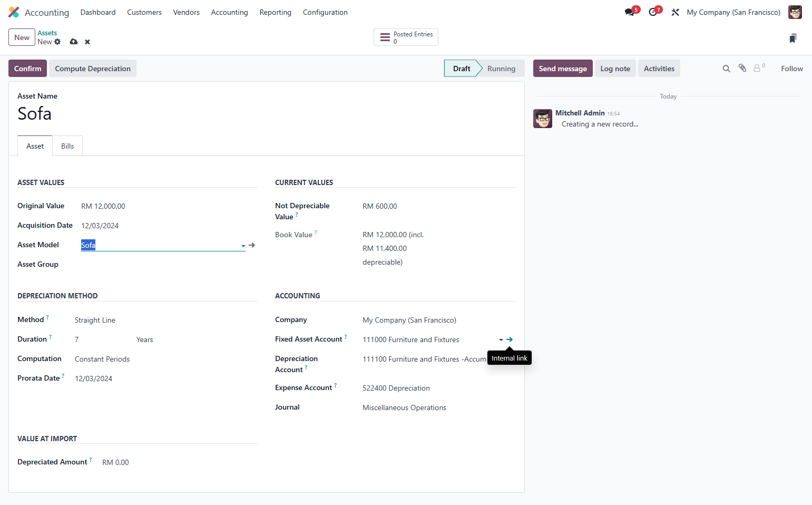Viewport: 812px width, 505px height.
Task: Open Fixed Asset Account internal link arrow
Action: pos(510,339)
